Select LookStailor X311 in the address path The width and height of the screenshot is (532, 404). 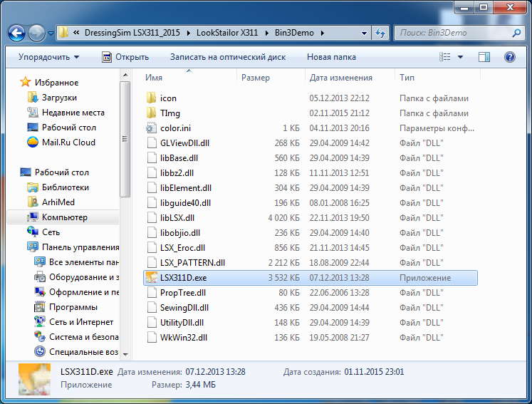click(227, 33)
